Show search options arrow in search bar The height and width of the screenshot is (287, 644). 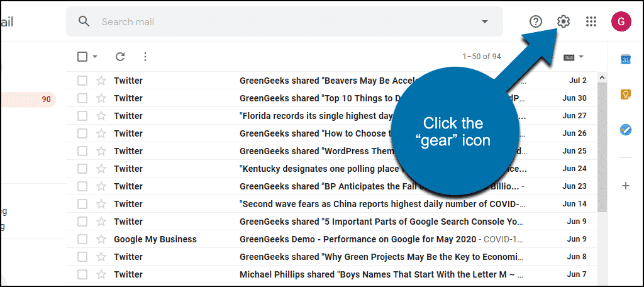point(485,21)
